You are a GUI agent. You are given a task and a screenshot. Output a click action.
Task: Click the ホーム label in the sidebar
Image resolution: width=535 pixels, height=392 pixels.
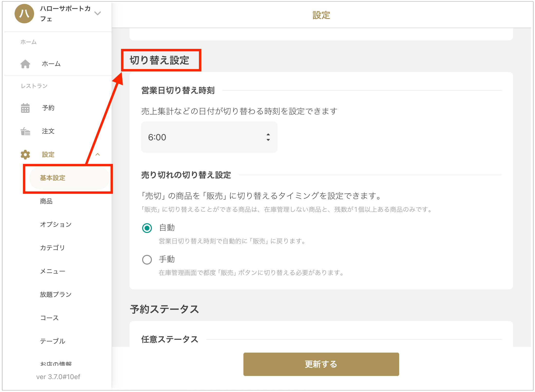51,64
